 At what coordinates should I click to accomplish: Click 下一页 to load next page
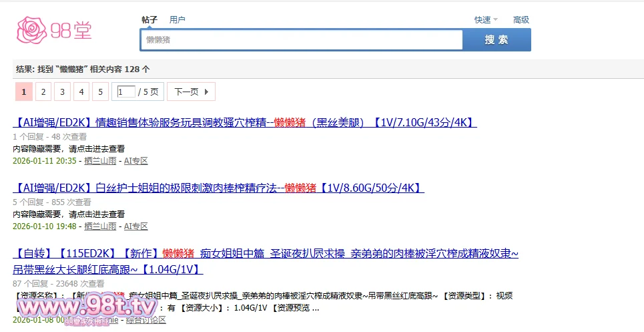point(191,92)
